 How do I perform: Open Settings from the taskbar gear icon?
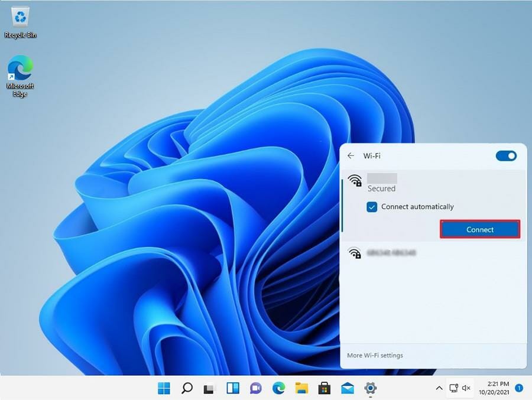click(371, 388)
